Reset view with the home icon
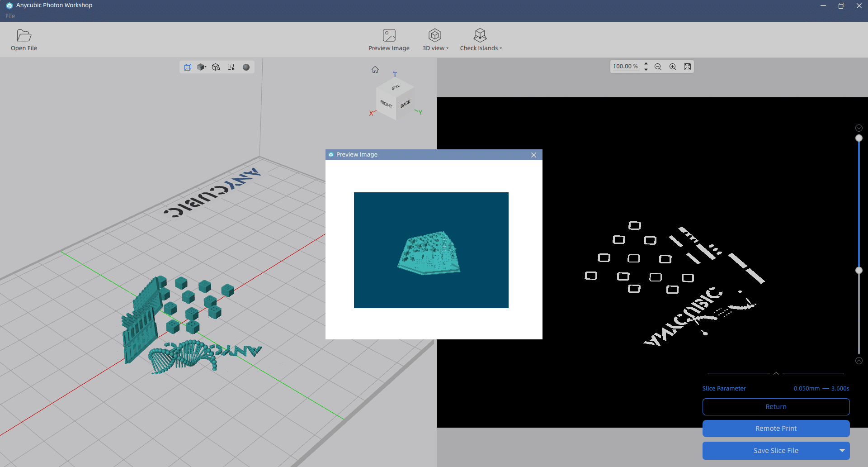Viewport: 868px width, 467px height. (375, 70)
